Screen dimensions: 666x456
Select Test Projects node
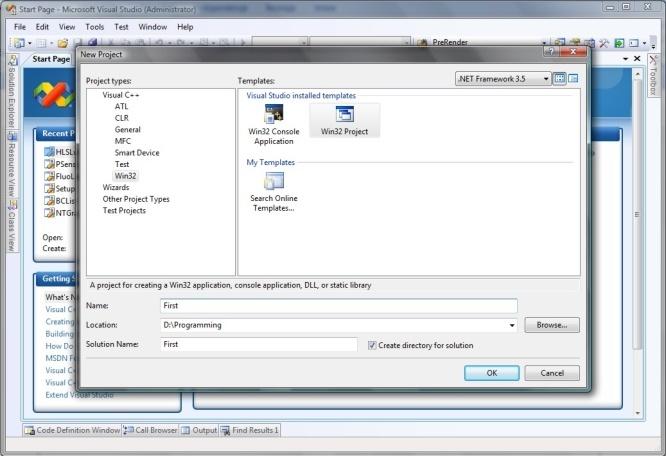click(x=124, y=211)
